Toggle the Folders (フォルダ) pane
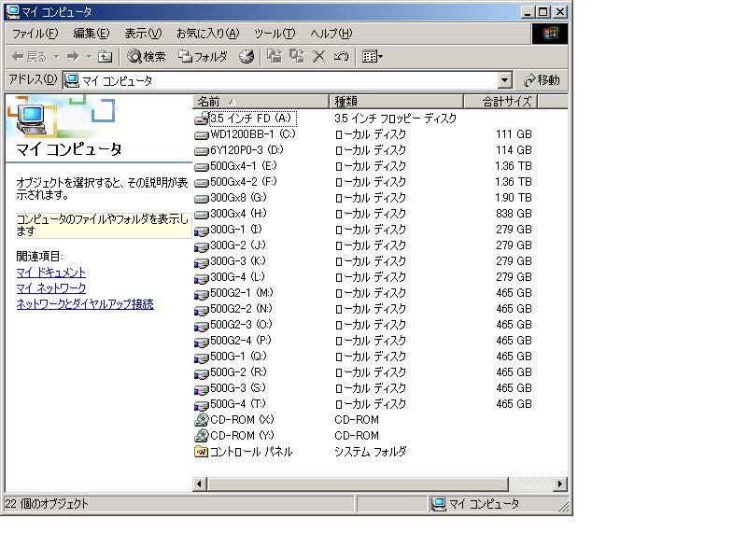Image resolution: width=747 pixels, height=560 pixels. pyautogui.click(x=203, y=57)
